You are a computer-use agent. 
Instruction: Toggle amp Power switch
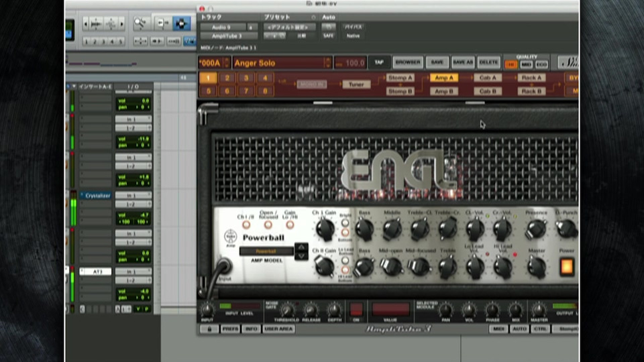pos(567,267)
